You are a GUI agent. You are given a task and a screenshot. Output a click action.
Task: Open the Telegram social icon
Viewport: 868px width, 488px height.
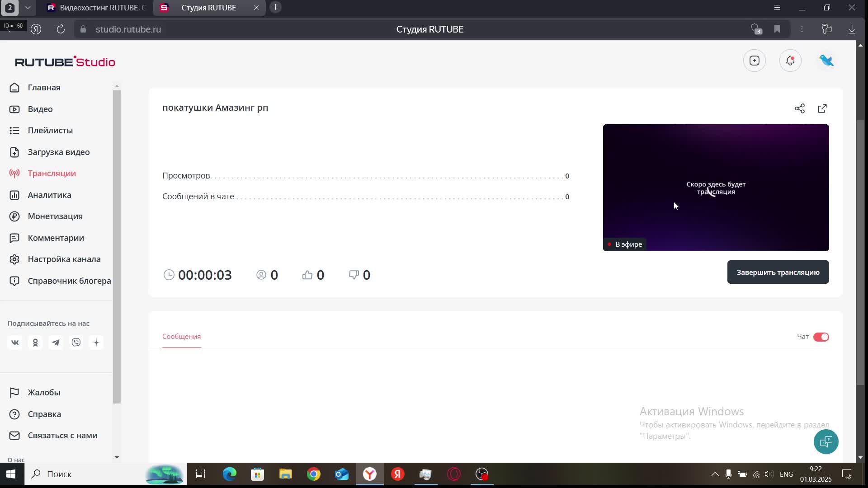[56, 343]
